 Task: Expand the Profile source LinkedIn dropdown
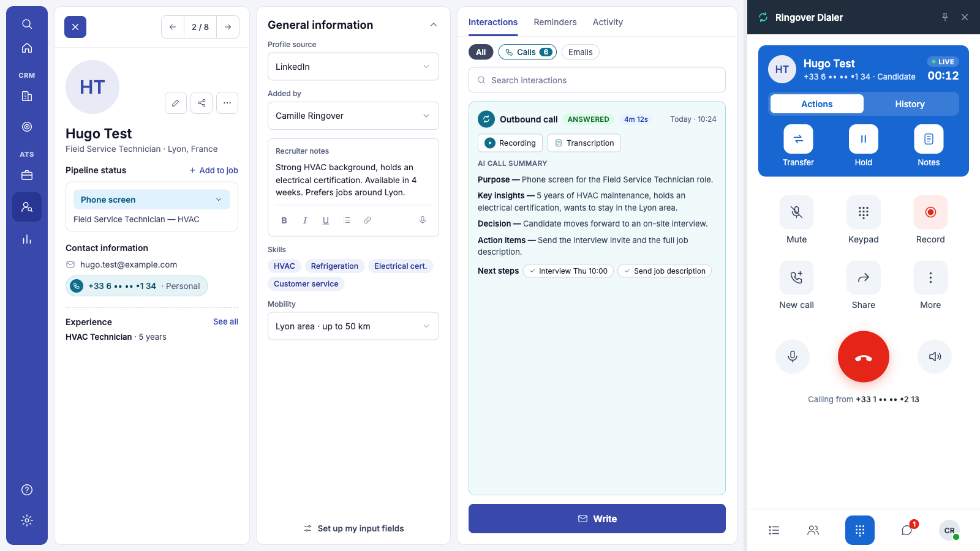[353, 67]
